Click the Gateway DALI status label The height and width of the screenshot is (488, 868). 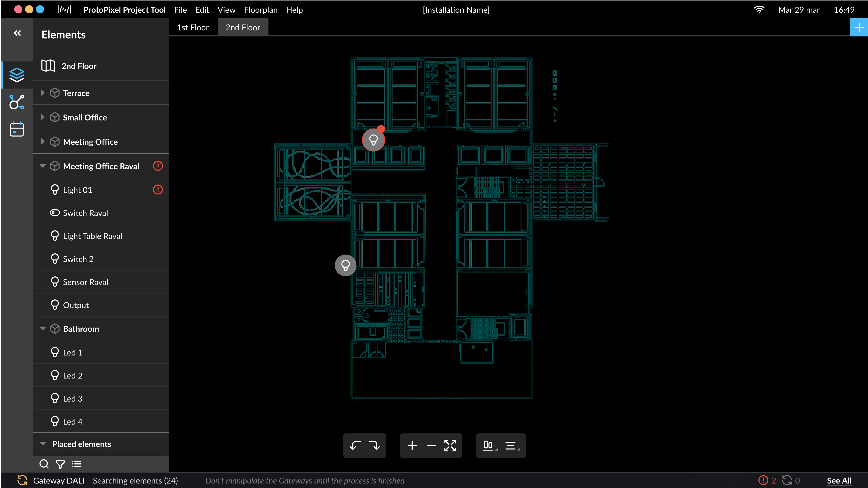pos(59,481)
